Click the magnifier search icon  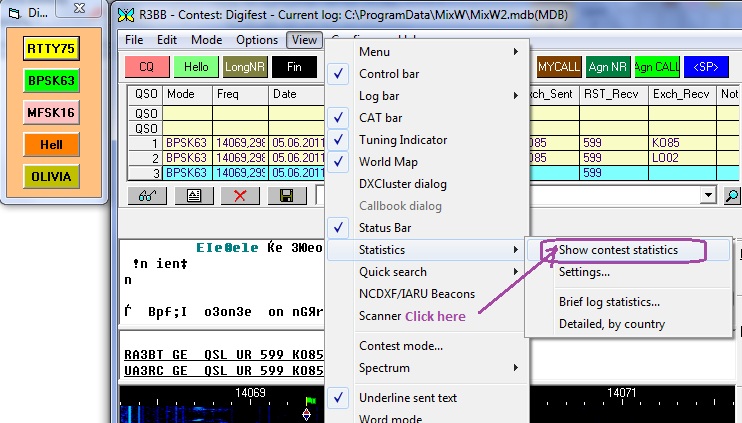[x=731, y=196]
